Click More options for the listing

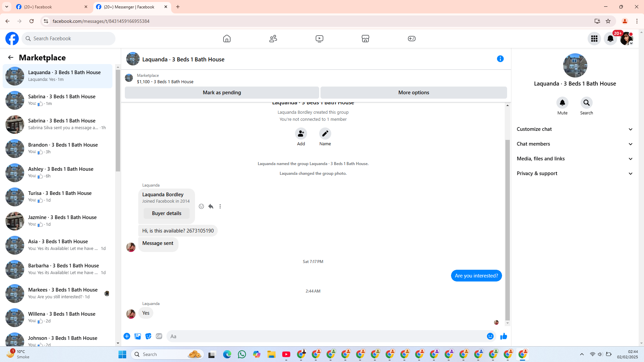[414, 93]
